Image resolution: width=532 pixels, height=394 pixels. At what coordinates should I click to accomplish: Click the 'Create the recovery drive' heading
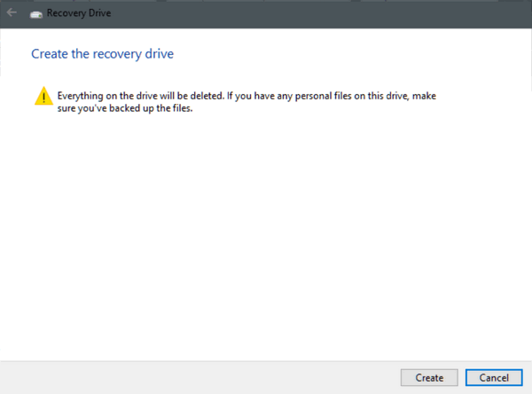tap(103, 54)
